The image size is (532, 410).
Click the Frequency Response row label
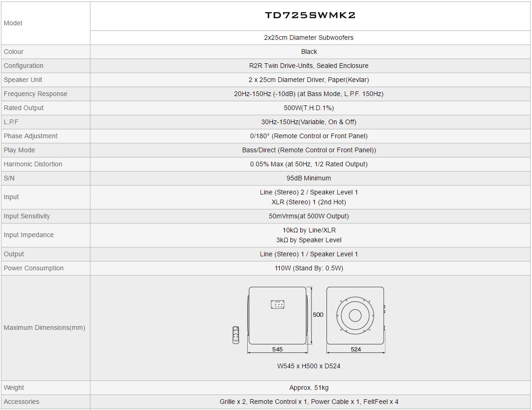pos(36,94)
